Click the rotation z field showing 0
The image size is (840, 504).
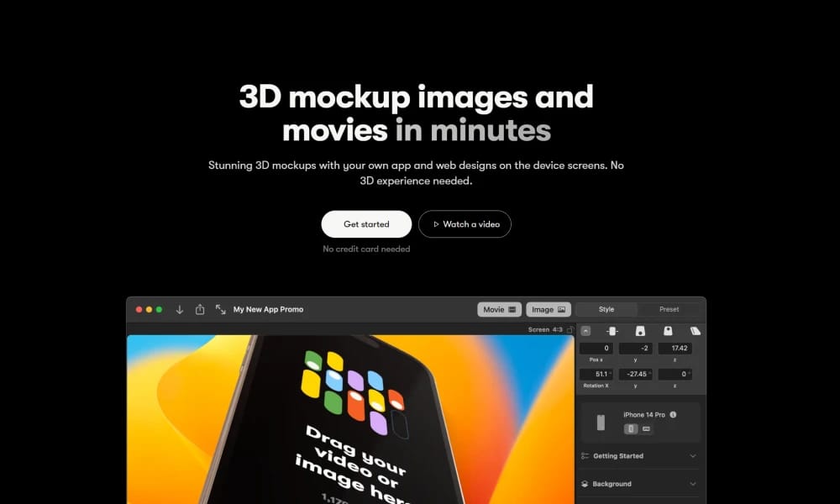point(675,374)
